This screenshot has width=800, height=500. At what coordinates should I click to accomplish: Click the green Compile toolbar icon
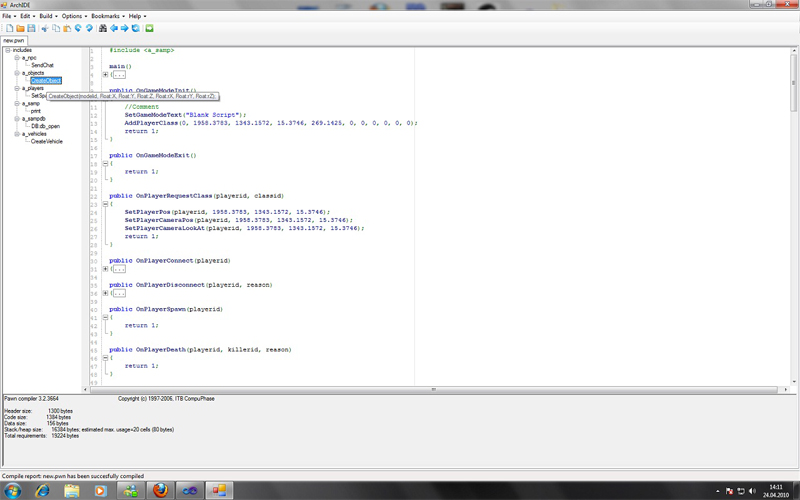[149, 28]
